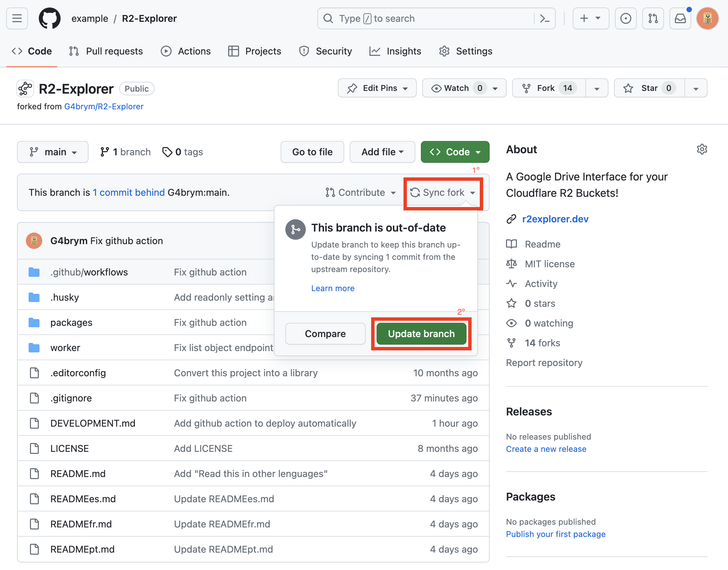Open the worker folder

[65, 348]
